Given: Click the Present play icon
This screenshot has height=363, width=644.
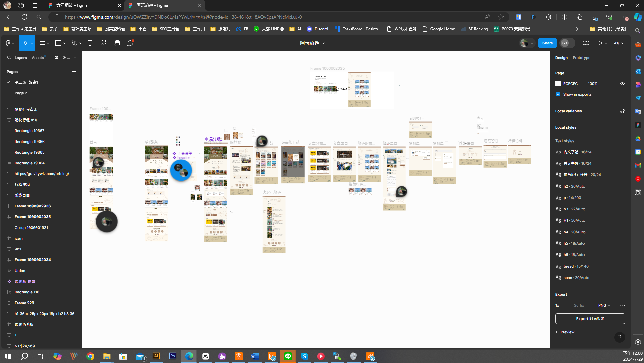Looking at the screenshot, I should tap(600, 43).
